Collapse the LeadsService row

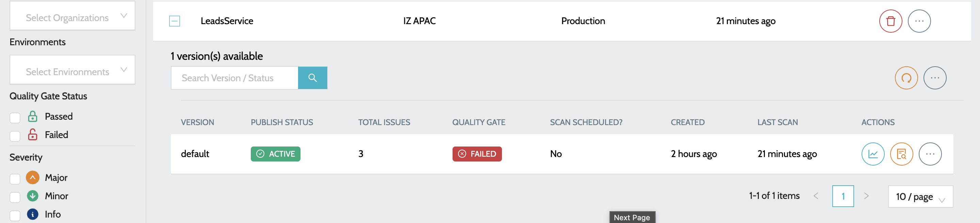pos(174,21)
